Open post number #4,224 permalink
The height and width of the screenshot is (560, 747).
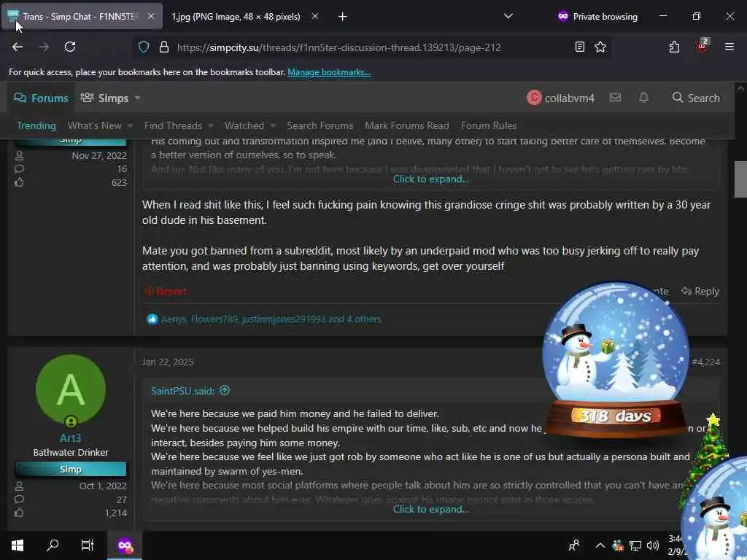coord(705,362)
